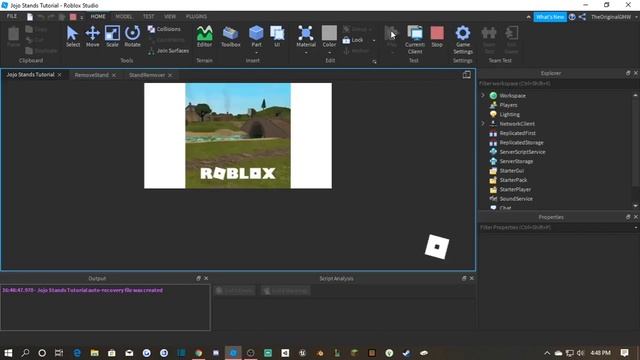Select ReplicatedStorage in the Explorer

pyautogui.click(x=521, y=142)
